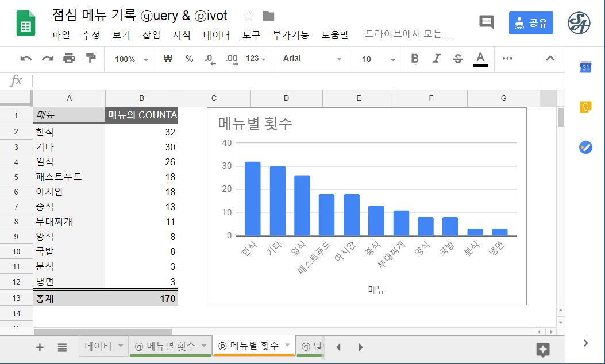Apply strikethrough formatting

[x=457, y=58]
